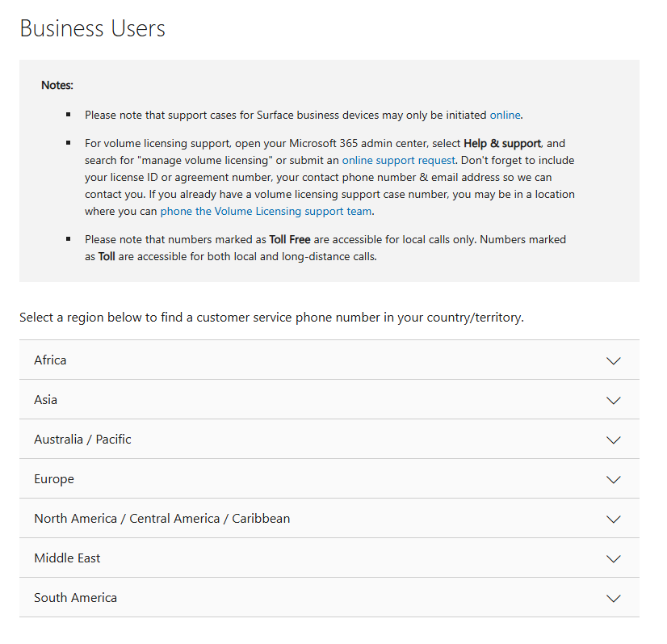Open the South America region label

coord(75,598)
